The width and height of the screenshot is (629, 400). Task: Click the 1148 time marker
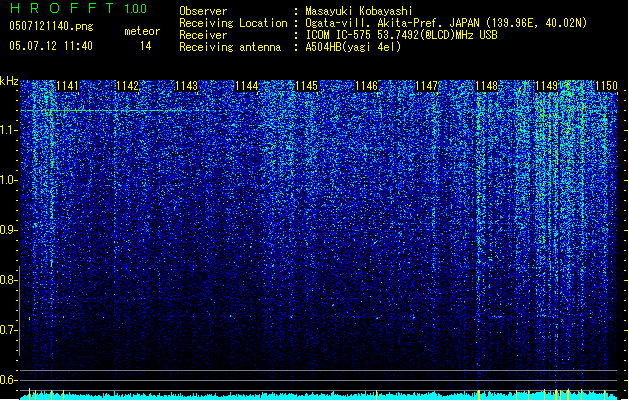[x=487, y=86]
